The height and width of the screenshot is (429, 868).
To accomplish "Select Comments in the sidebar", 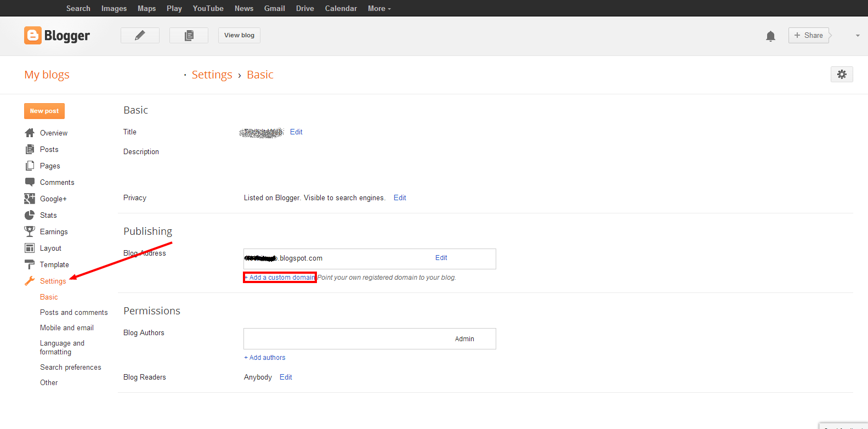I will pos(57,182).
